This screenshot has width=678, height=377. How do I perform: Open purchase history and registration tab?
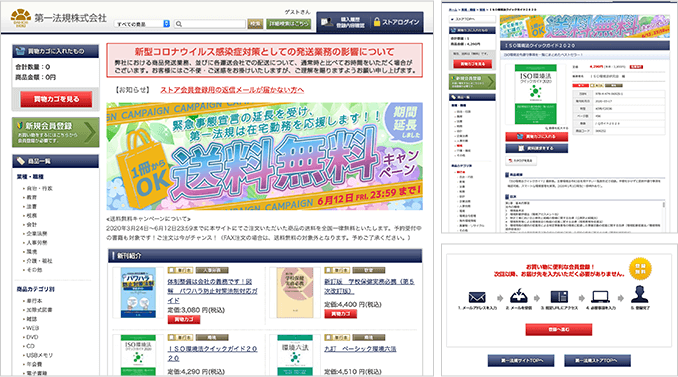tap(343, 22)
